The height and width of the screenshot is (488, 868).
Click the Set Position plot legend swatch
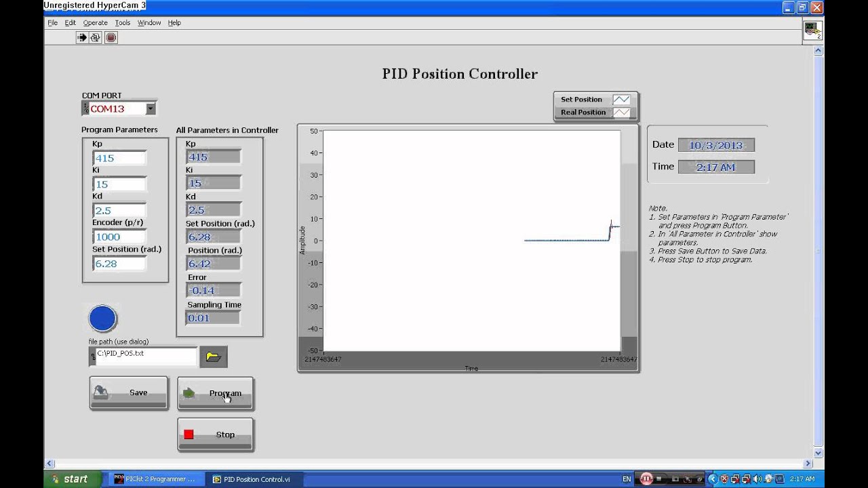coord(621,100)
